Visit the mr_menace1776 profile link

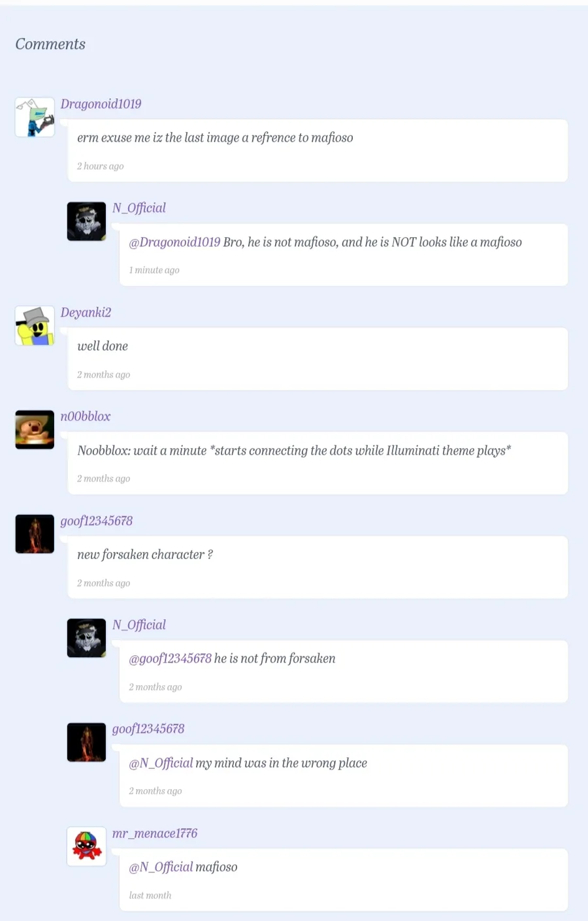(155, 833)
